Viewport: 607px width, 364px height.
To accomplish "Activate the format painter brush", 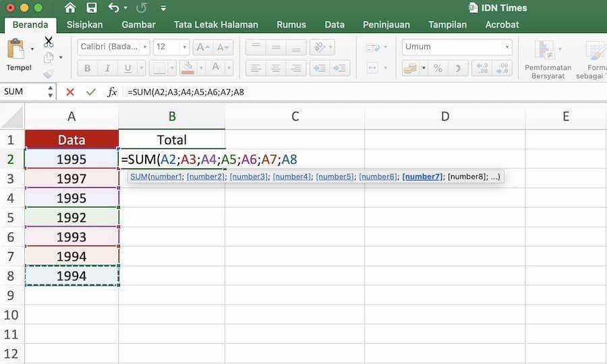I will click(49, 73).
